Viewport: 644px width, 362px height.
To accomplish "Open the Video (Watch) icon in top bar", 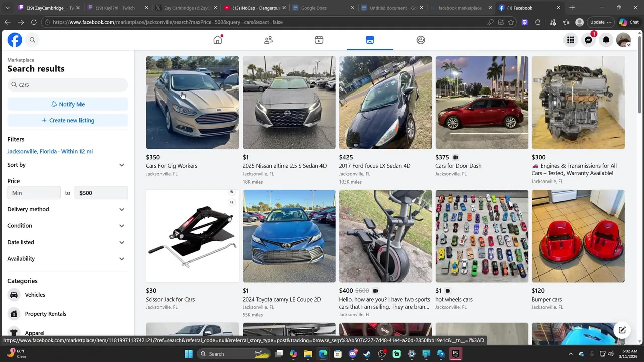I will pyautogui.click(x=319, y=40).
